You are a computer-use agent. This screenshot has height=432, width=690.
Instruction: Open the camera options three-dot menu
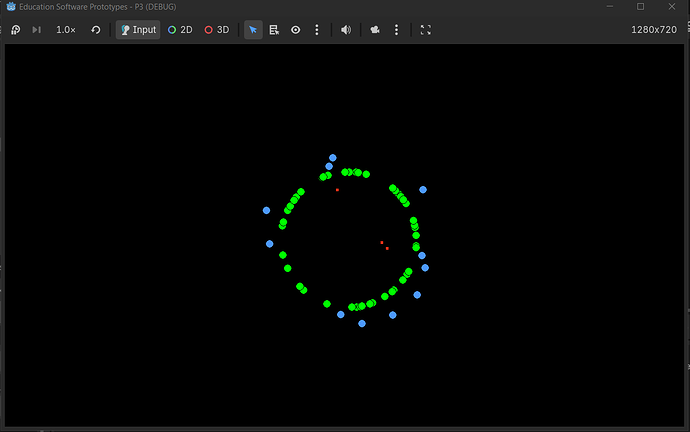[396, 30]
